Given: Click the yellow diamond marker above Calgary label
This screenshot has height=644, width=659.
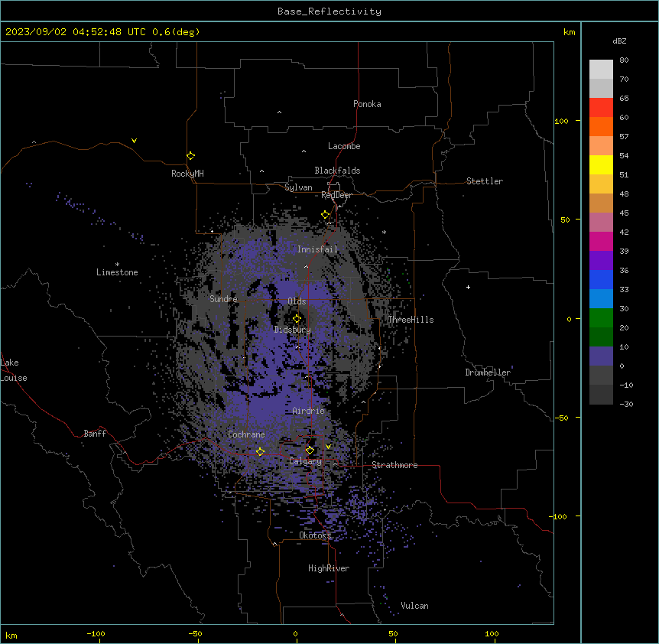Looking at the screenshot, I should pos(310,450).
